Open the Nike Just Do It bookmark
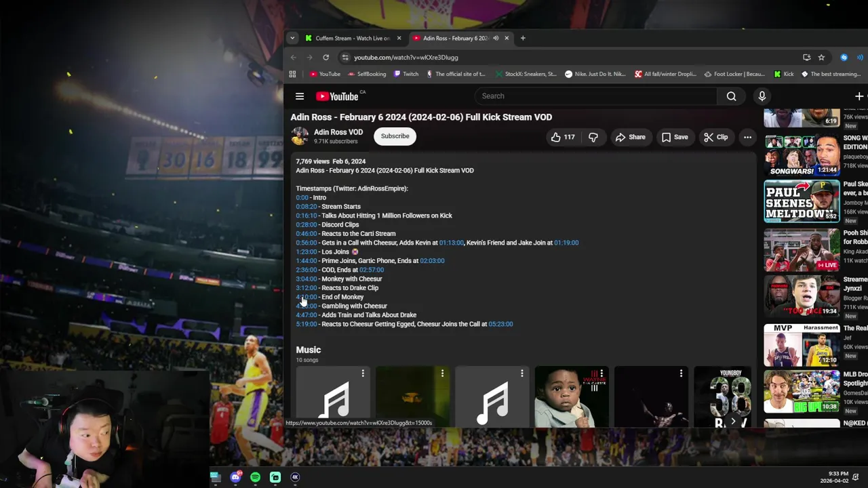868x488 pixels. (595, 74)
